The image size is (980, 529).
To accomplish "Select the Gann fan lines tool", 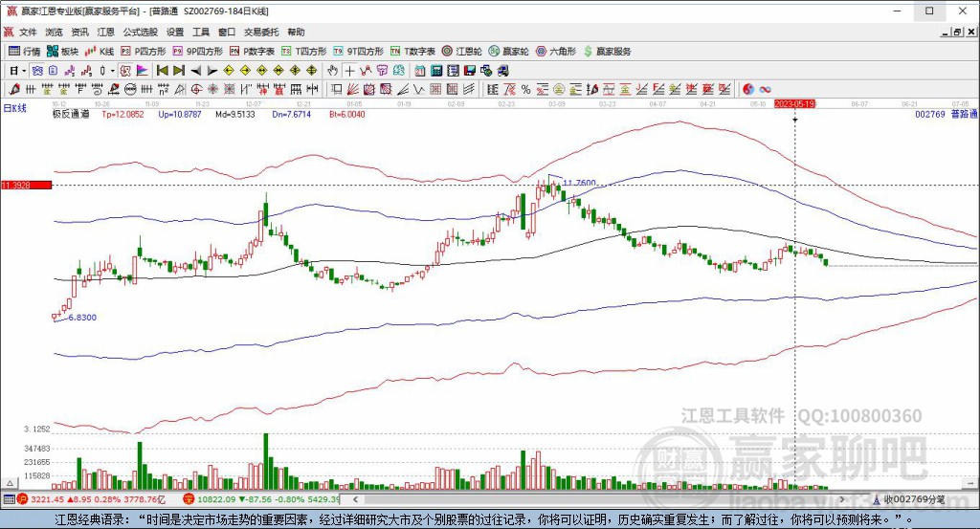I will coord(352,89).
